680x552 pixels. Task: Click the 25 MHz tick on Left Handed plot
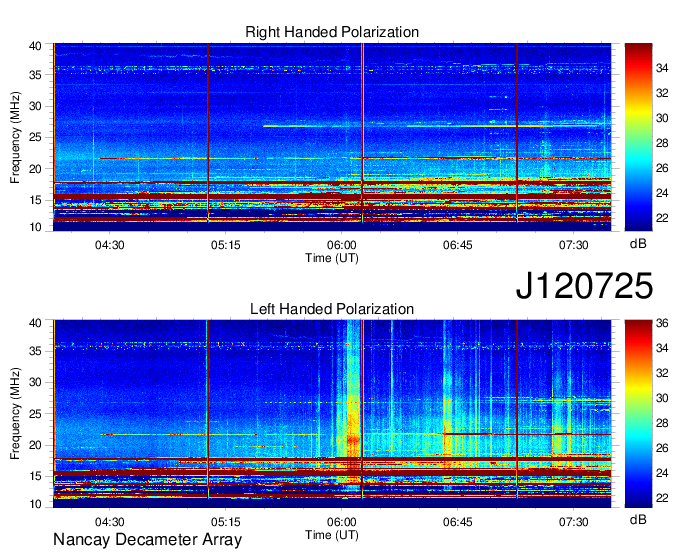click(35, 414)
